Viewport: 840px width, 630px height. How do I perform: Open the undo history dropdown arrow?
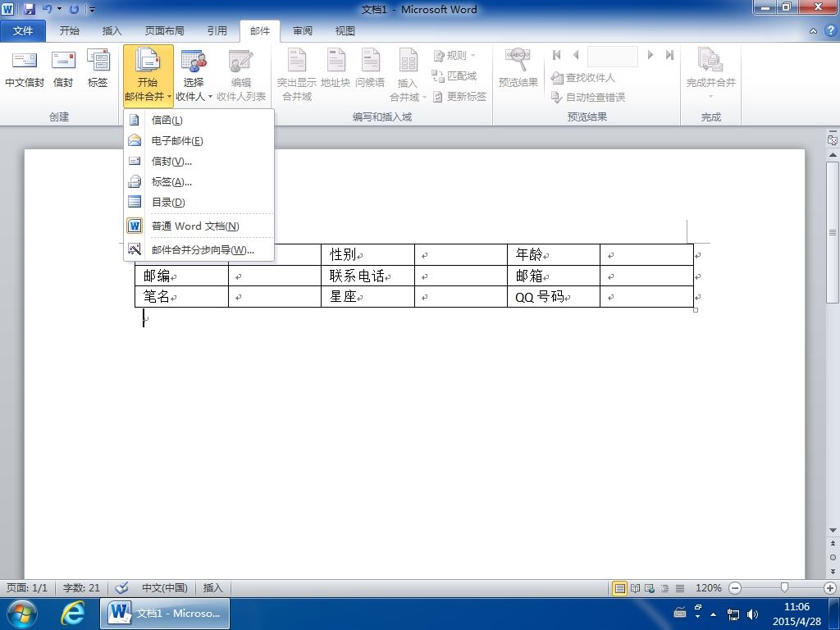pyautogui.click(x=59, y=9)
